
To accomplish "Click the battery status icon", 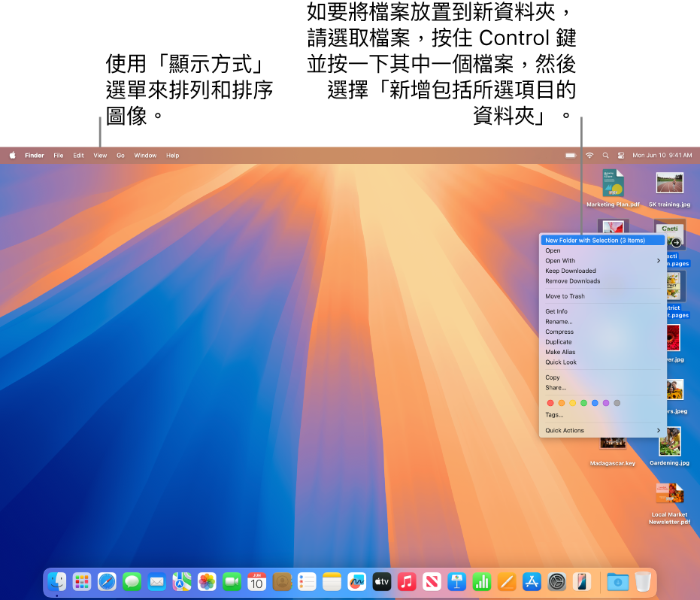I will tap(571, 156).
